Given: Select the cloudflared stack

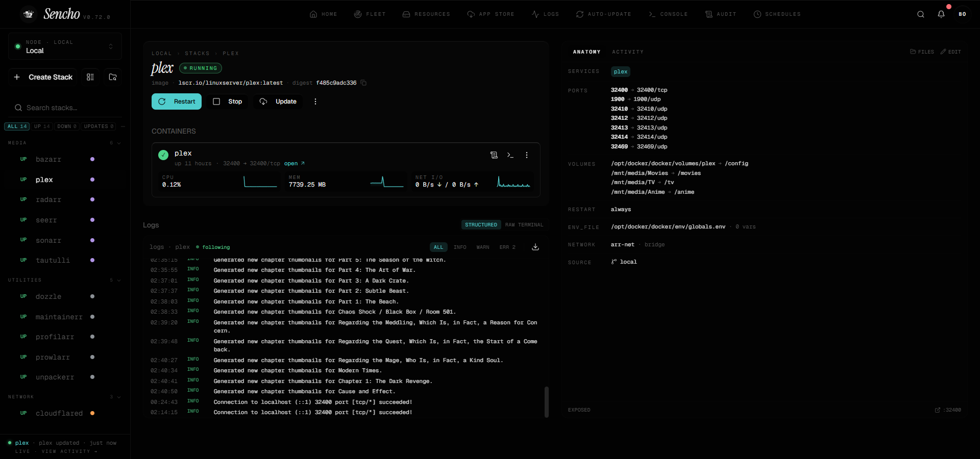Looking at the screenshot, I should coord(65,414).
